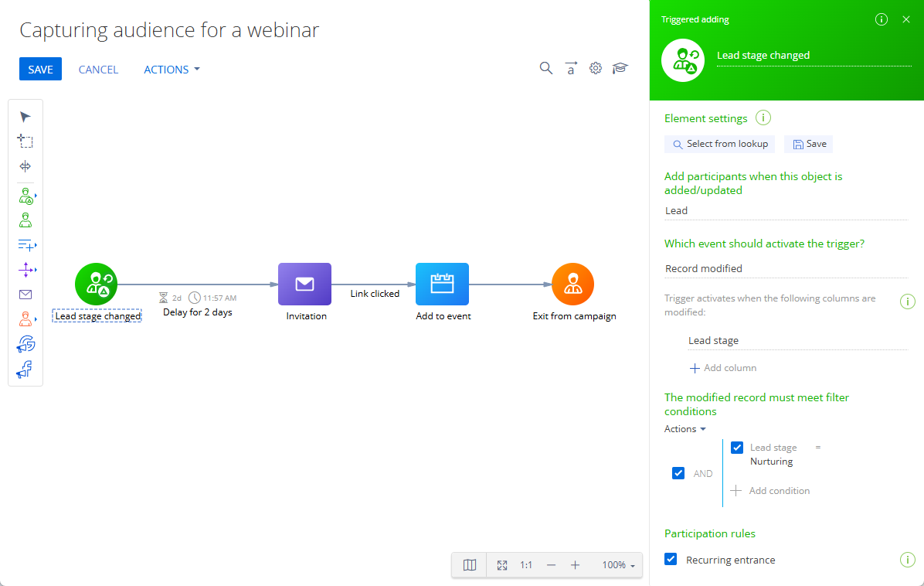
Task: Toggle the AND group checkbox
Action: click(678, 473)
